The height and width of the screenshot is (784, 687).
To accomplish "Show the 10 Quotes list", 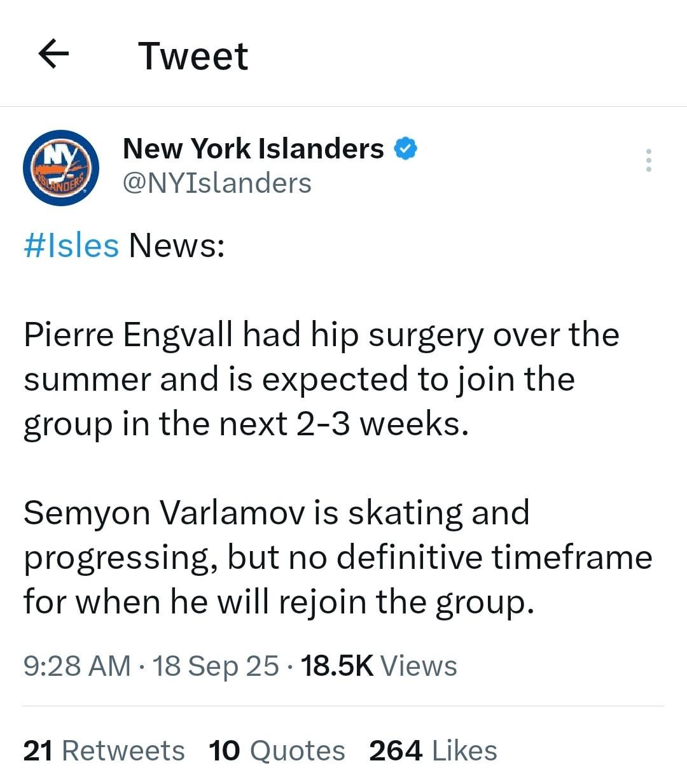I will coord(277,750).
